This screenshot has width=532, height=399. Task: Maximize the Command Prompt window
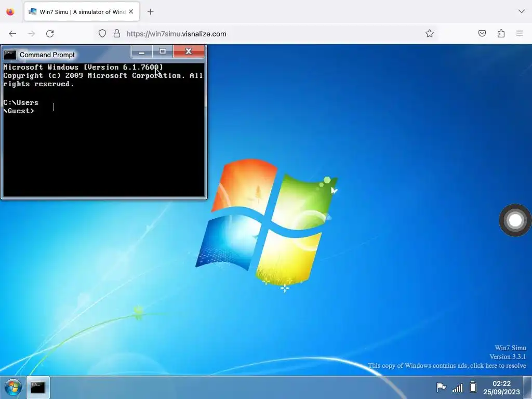(x=163, y=52)
